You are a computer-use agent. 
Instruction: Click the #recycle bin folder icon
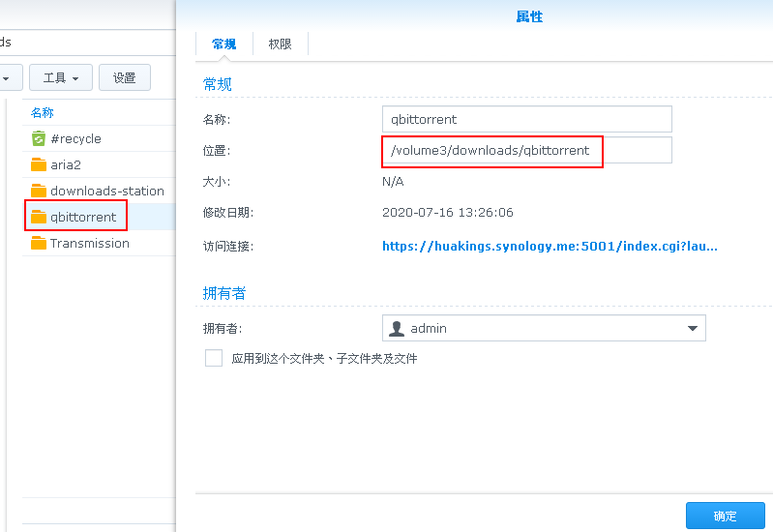click(x=39, y=139)
